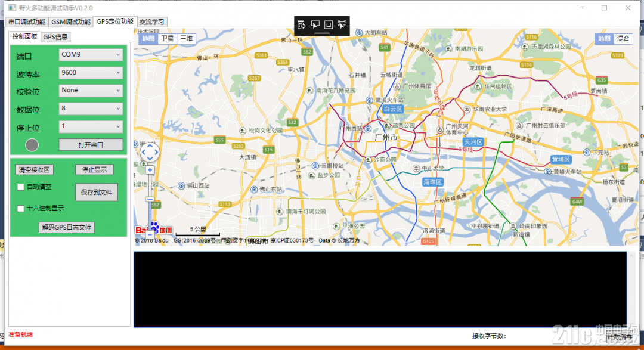Switch map to 卫星 satellite view
The width and height of the screenshot is (644, 350).
coord(167,39)
